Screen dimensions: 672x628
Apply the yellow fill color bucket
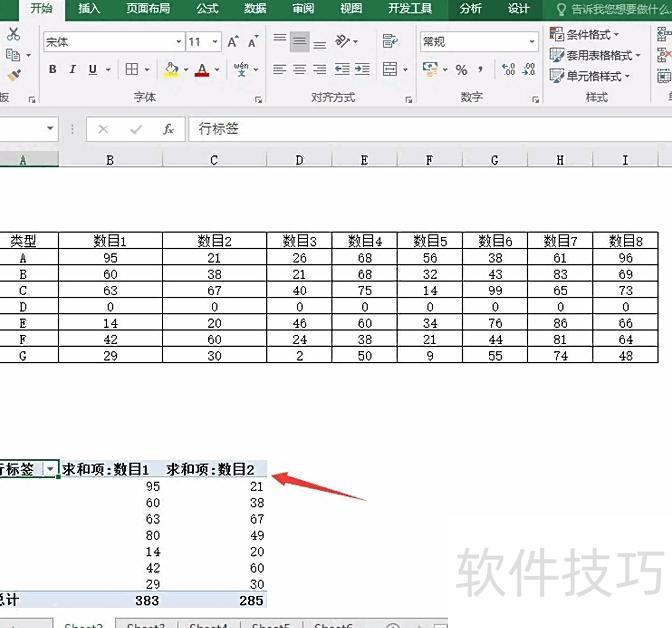coord(171,69)
